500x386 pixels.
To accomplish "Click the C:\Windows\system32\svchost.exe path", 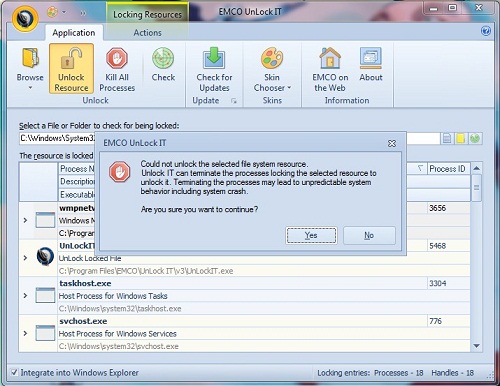I will coord(119,346).
